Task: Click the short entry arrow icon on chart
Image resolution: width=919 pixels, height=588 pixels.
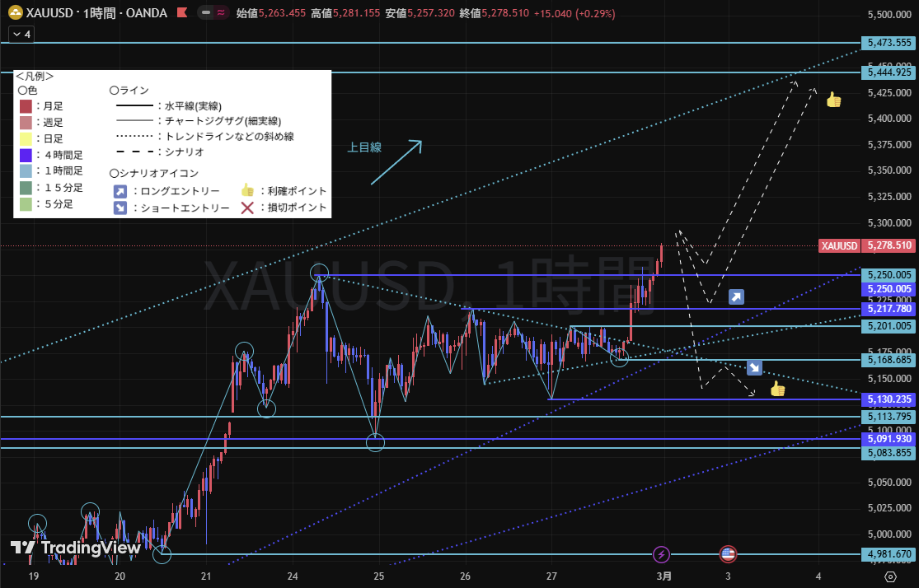Action: point(754,368)
